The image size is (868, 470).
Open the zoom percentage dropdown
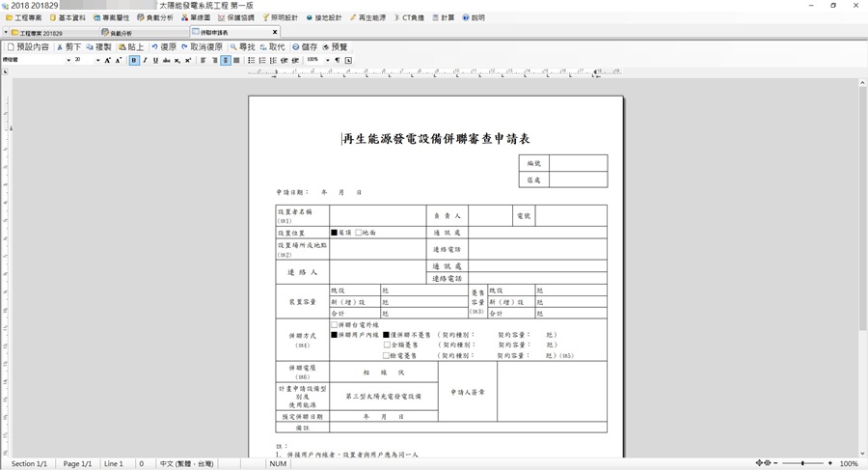[x=327, y=60]
